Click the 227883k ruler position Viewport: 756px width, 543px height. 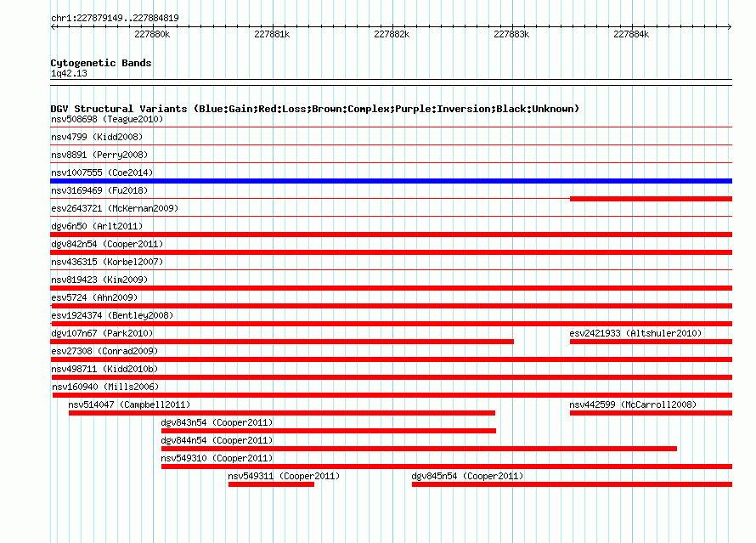pos(511,34)
